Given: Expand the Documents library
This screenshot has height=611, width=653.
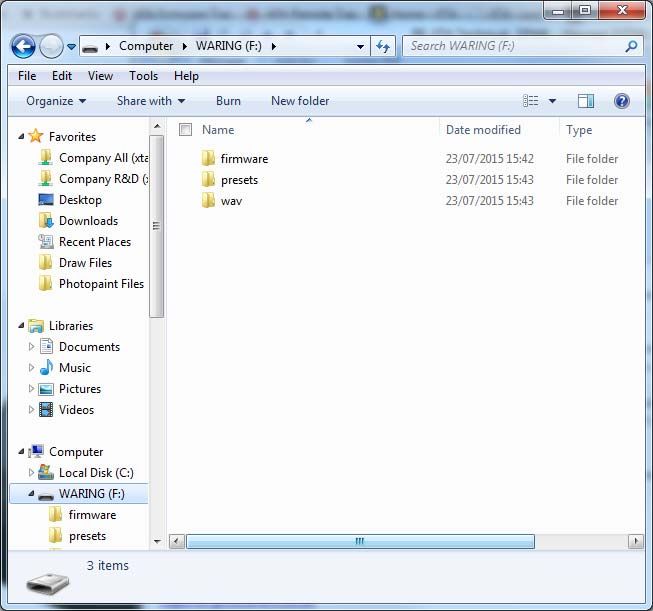Looking at the screenshot, I should click(x=31, y=347).
